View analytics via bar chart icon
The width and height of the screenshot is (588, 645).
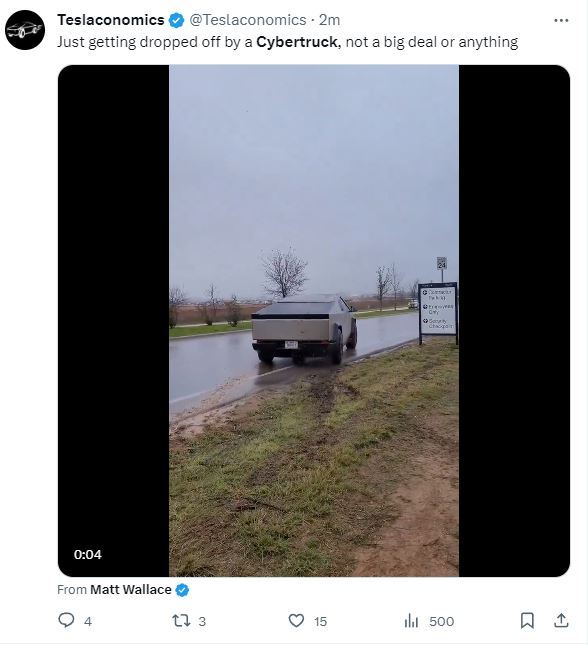click(411, 620)
